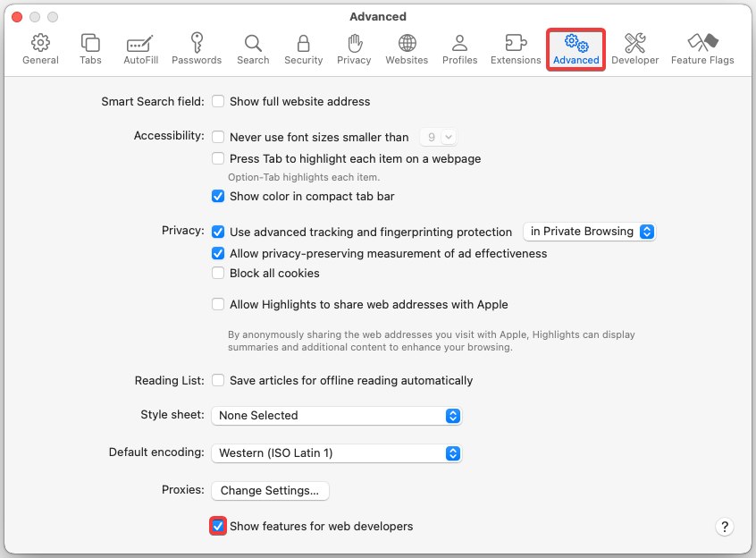Expand the Default encoding dropdown
This screenshot has width=756, height=558.
click(x=336, y=453)
